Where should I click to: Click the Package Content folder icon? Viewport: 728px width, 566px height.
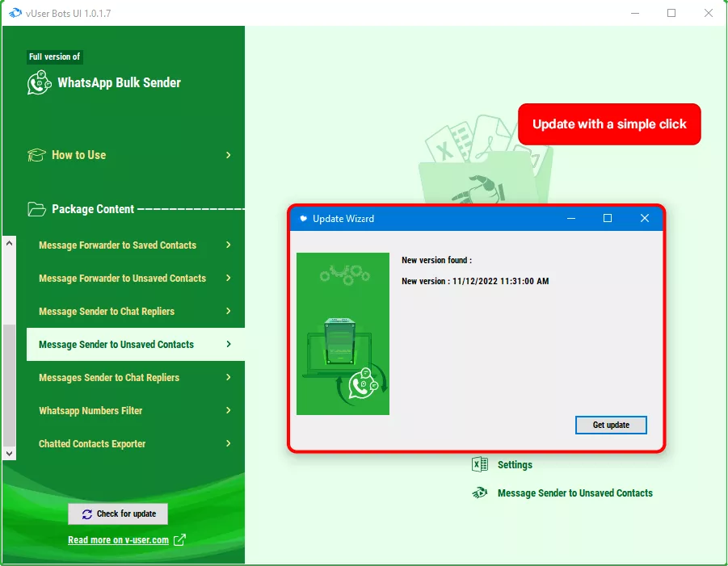click(36, 209)
